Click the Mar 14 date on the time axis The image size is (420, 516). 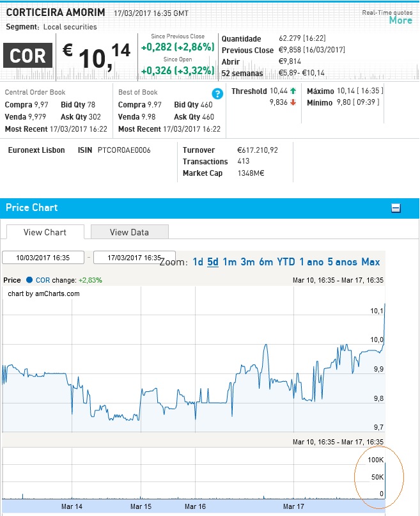pyautogui.click(x=72, y=506)
